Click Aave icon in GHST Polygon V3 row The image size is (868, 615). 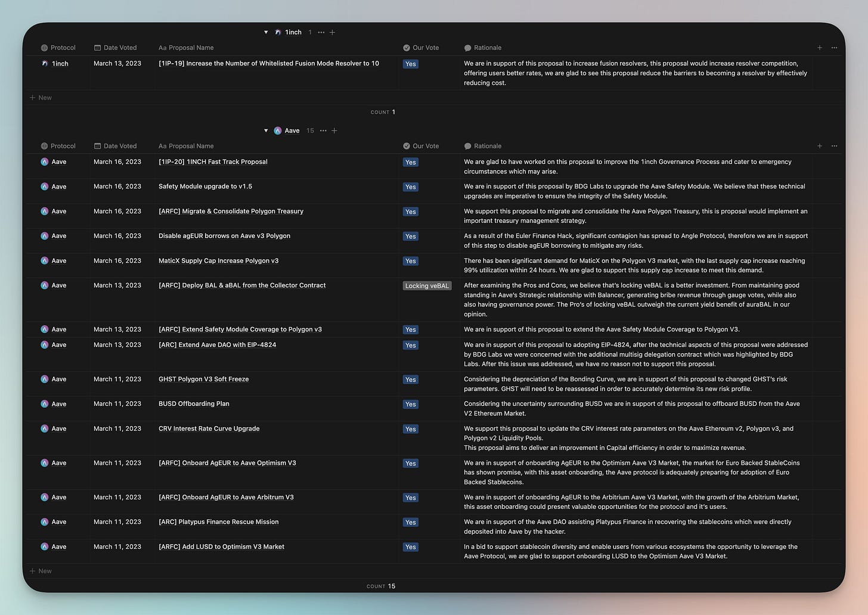point(45,379)
